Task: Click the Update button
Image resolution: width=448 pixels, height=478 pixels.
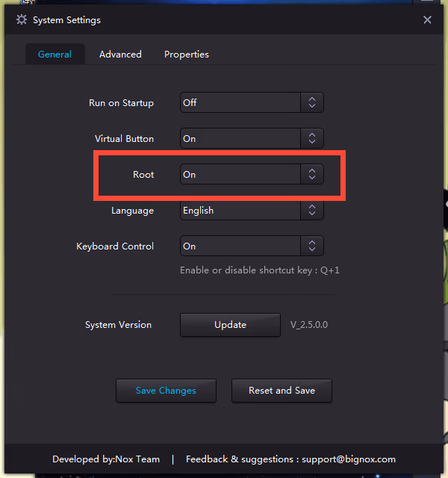Action: (x=230, y=325)
